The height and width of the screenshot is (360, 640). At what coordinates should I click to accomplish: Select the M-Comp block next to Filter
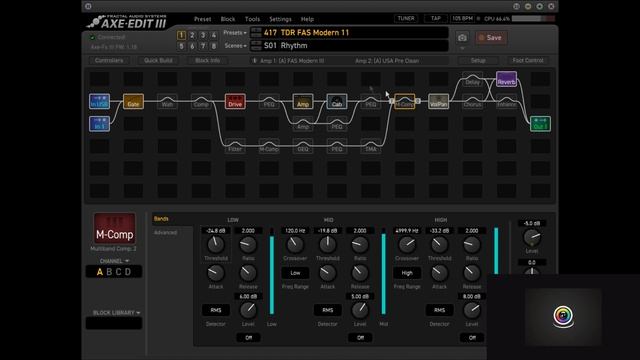click(269, 146)
